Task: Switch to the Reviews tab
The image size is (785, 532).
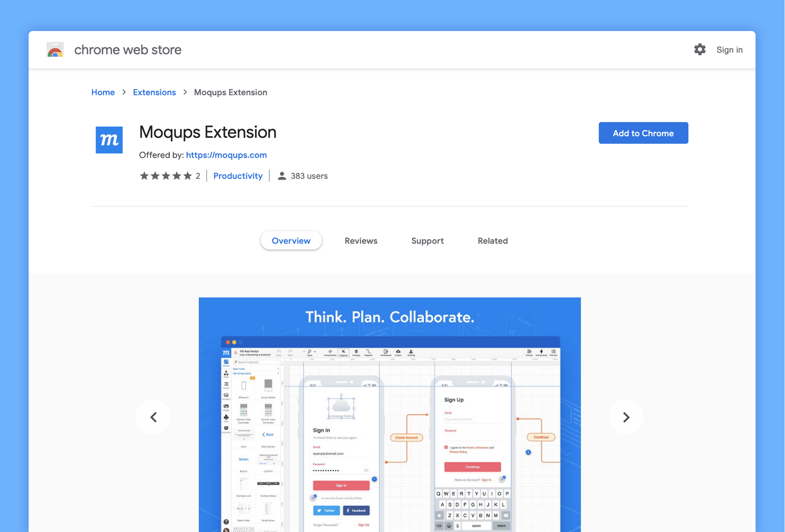Action: (361, 241)
